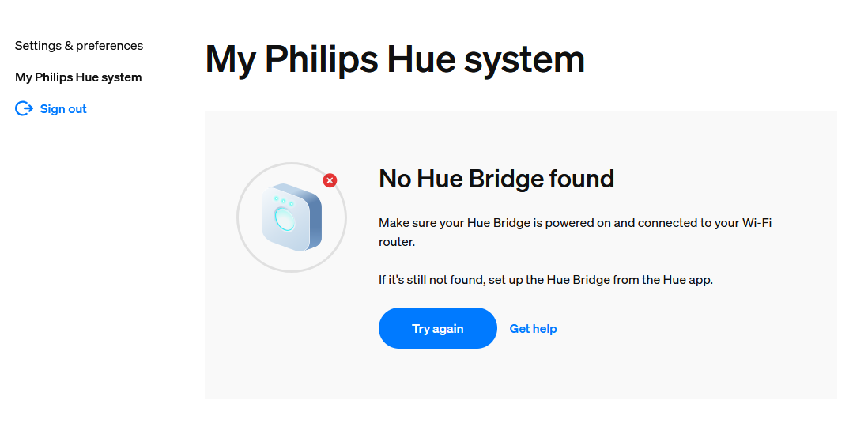
Task: Click the Sign out text link
Action: (x=63, y=109)
